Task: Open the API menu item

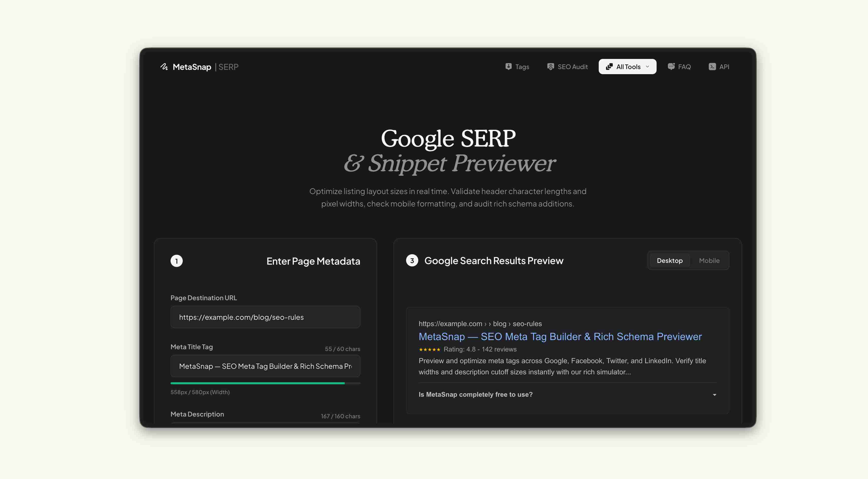Action: (x=719, y=66)
